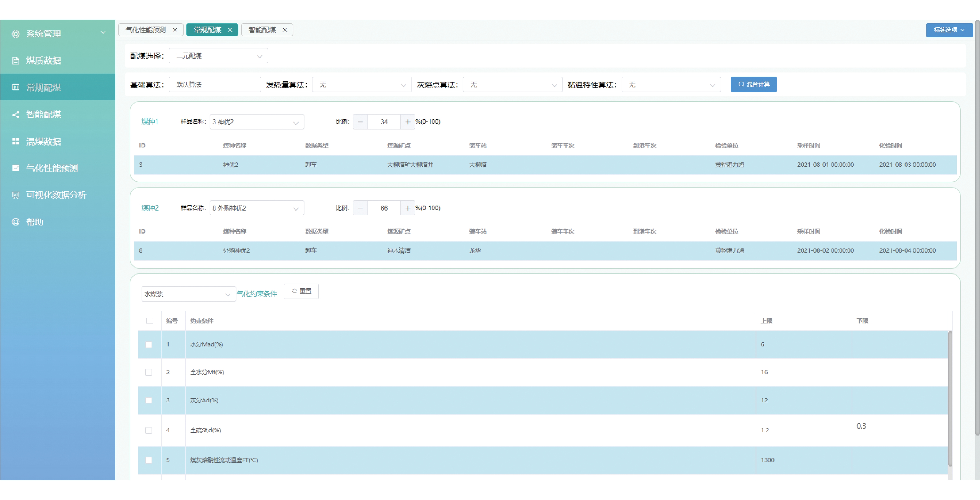This screenshot has width=980, height=500.
Task: Click the 上限 column header
Action: 767,321
